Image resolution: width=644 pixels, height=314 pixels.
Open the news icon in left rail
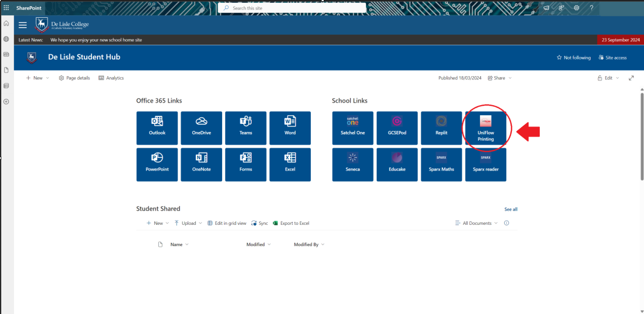click(x=6, y=54)
